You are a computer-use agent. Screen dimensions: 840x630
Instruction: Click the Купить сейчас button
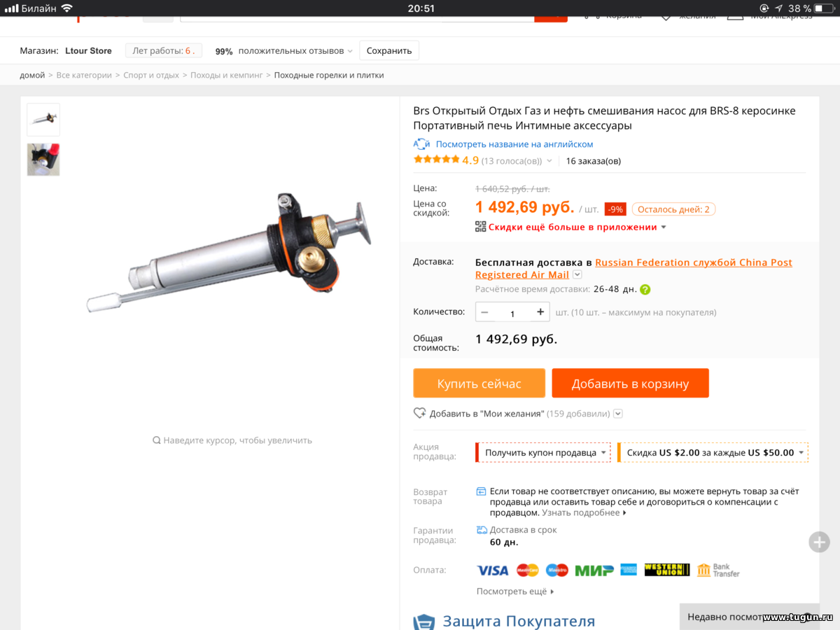[x=479, y=384]
